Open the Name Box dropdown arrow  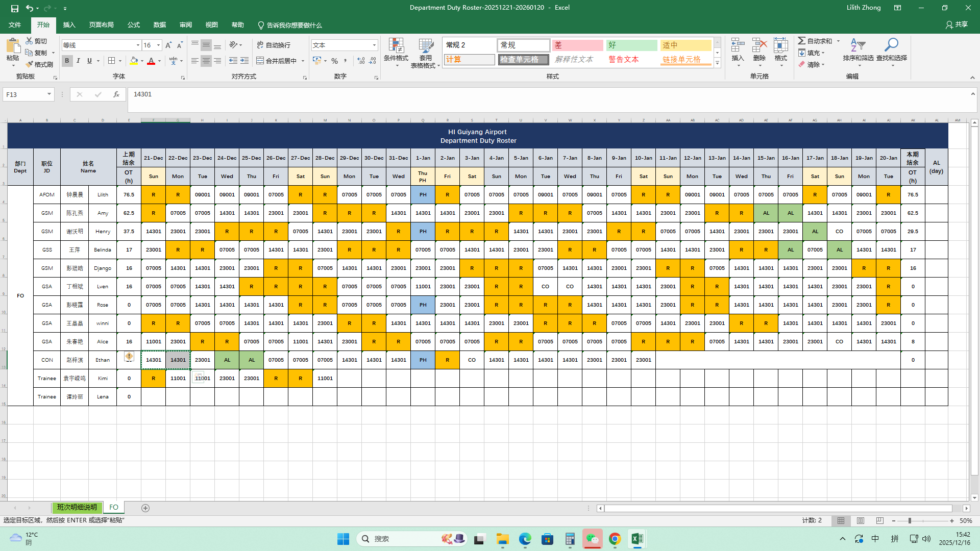tap(49, 94)
